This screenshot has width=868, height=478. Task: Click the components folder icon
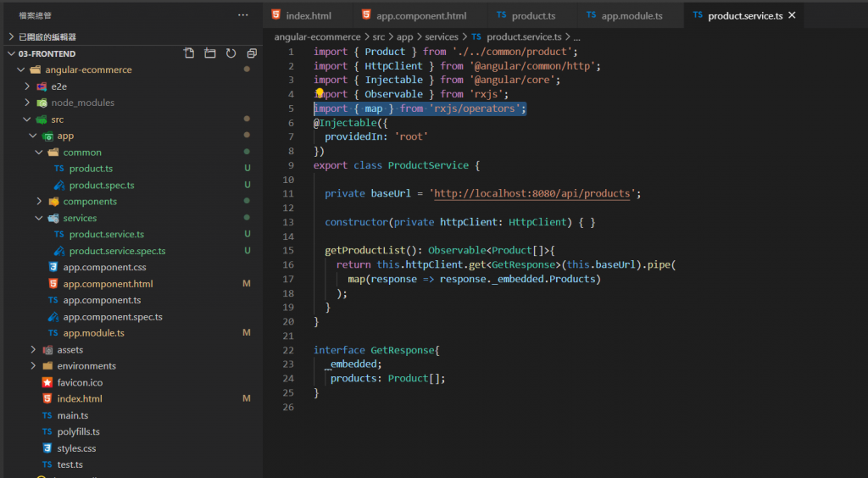point(53,202)
